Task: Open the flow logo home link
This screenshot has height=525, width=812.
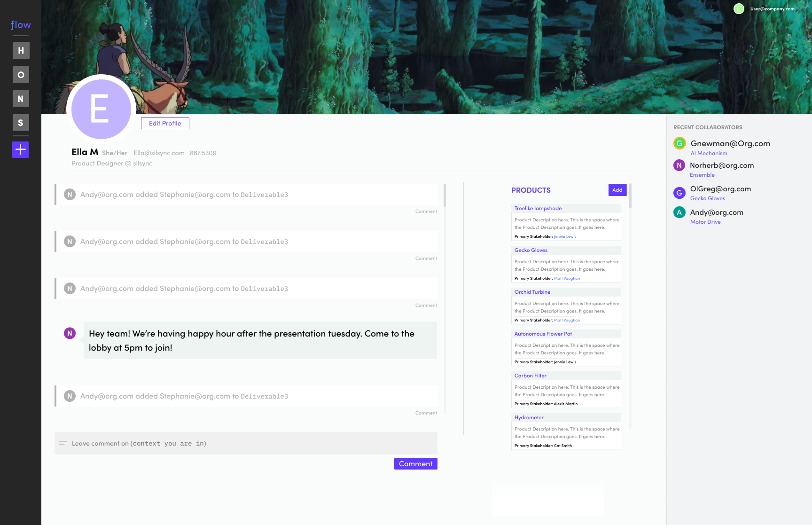Action: click(21, 25)
